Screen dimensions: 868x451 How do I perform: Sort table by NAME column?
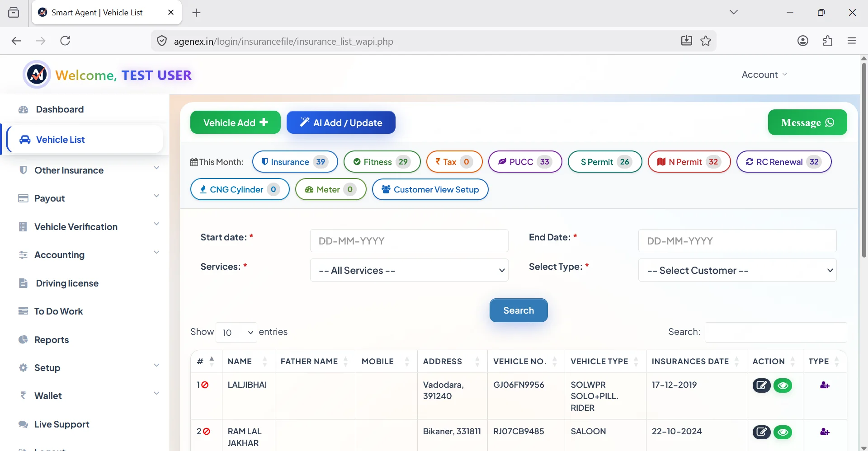[x=248, y=362]
